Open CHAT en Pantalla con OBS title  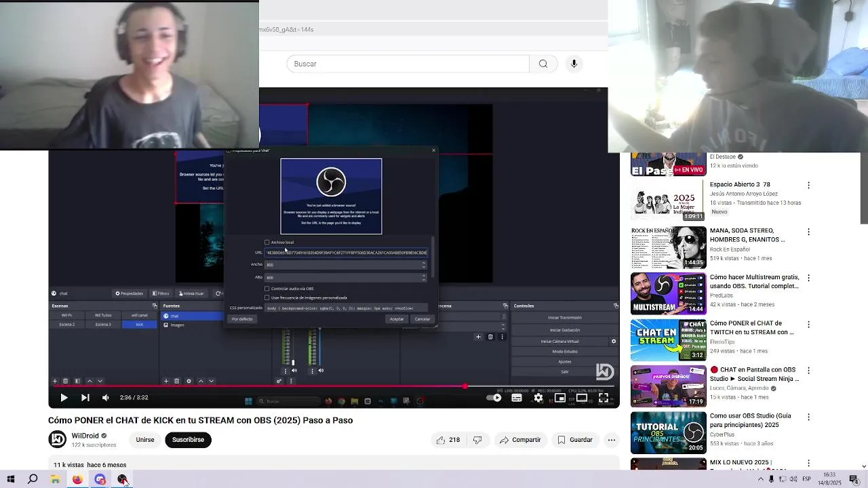pyautogui.click(x=753, y=374)
